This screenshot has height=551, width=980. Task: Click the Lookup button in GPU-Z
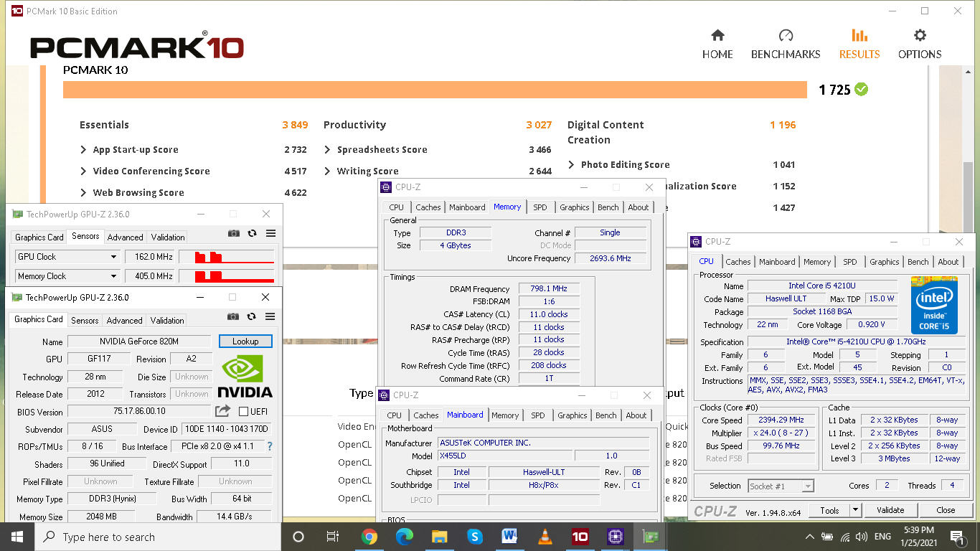[245, 342]
